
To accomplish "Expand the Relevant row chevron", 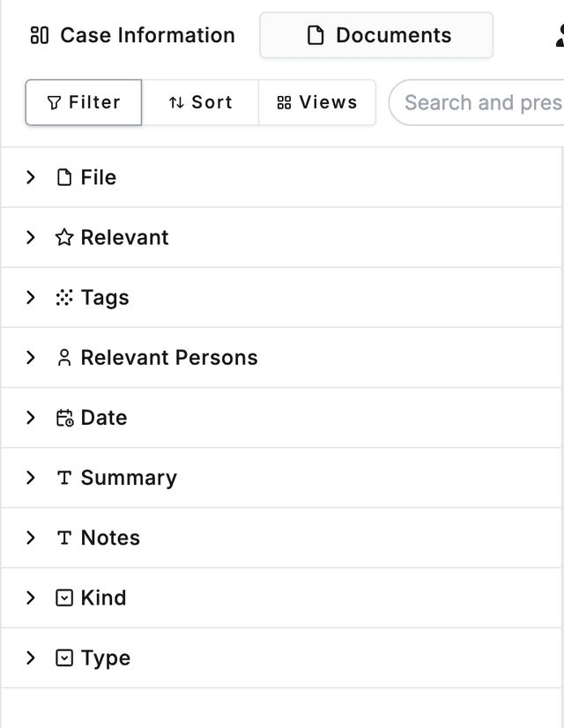I will coord(31,238).
